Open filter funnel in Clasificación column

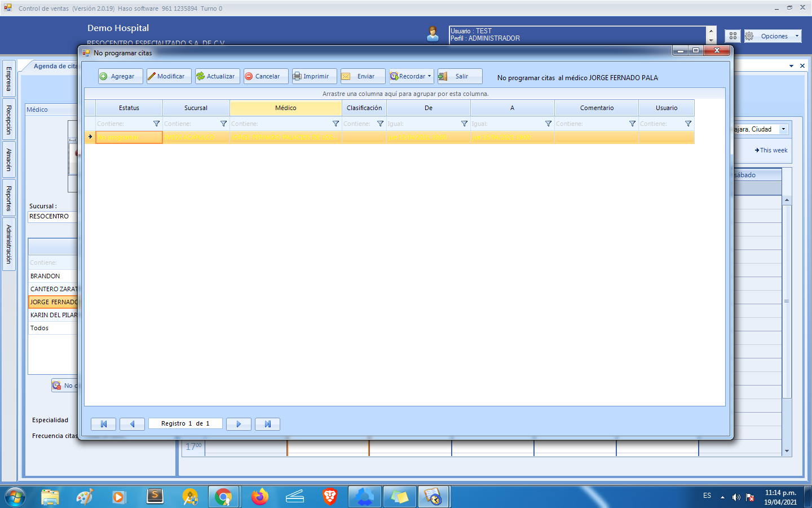(x=380, y=124)
